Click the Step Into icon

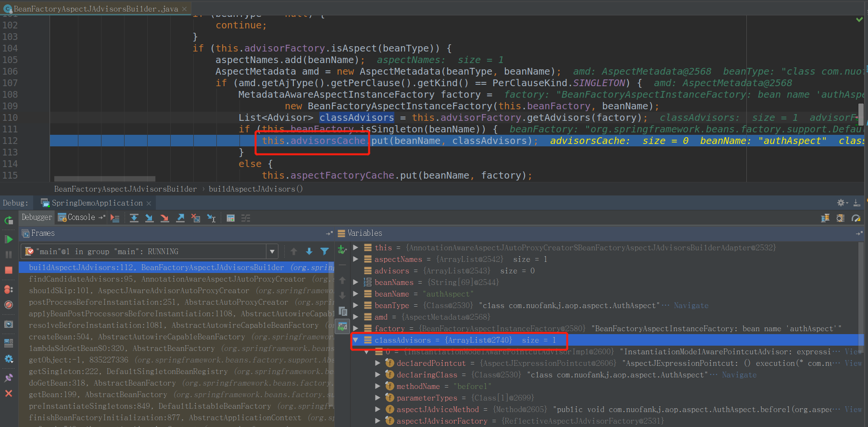point(150,218)
